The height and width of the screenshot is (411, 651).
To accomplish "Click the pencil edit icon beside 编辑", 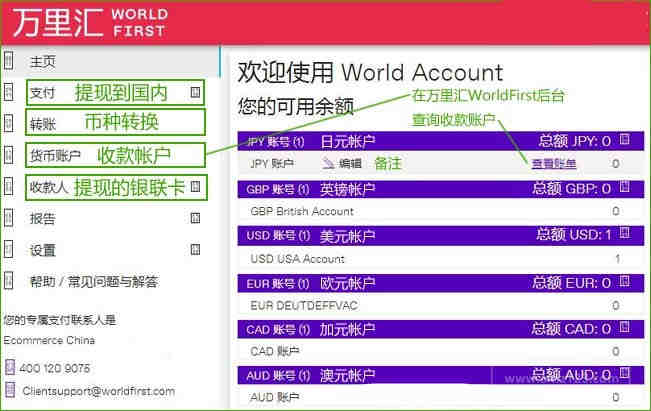I will [x=328, y=163].
